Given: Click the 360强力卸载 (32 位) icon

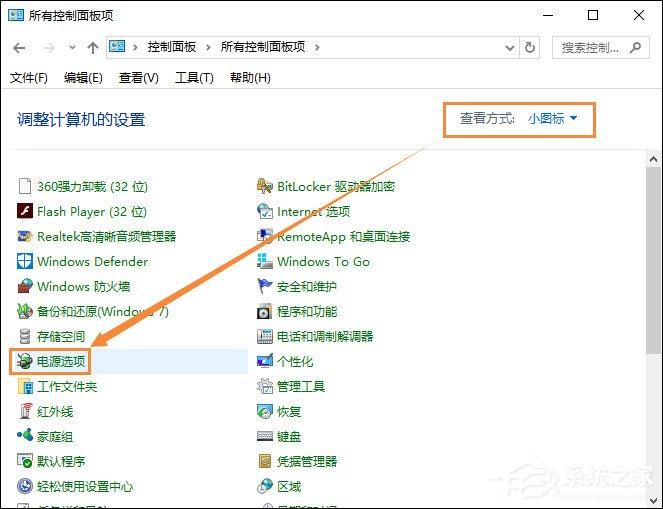Looking at the screenshot, I should tap(25, 186).
